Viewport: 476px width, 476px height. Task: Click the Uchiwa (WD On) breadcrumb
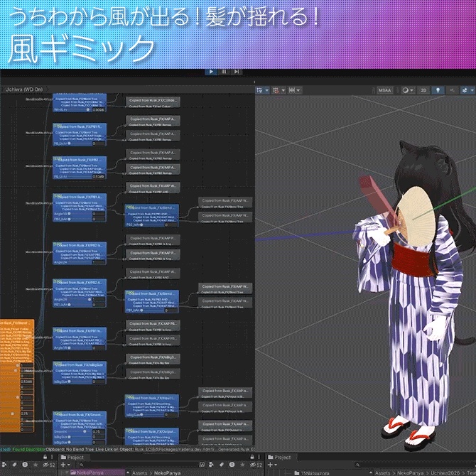(24, 90)
